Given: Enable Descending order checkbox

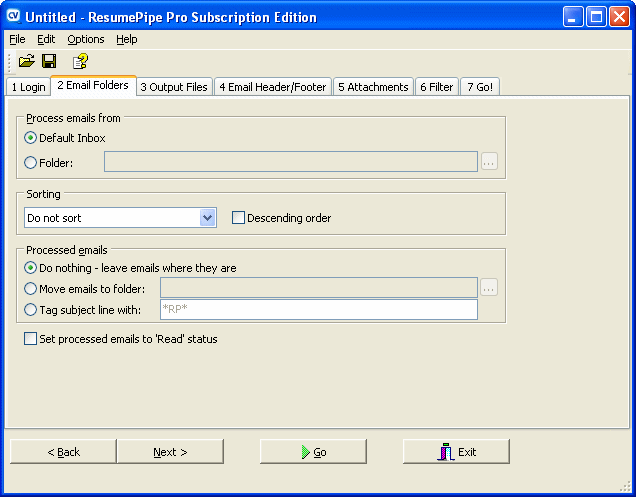Looking at the screenshot, I should coord(238,218).
